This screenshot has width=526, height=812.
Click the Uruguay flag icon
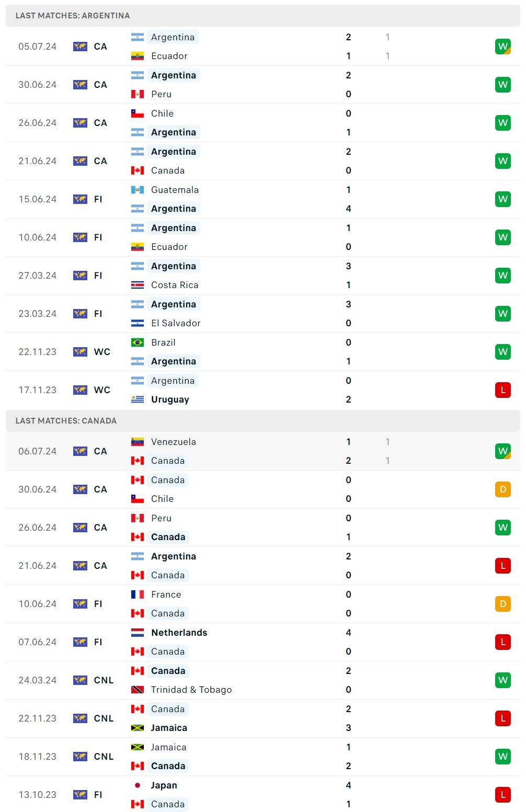pyautogui.click(x=138, y=399)
